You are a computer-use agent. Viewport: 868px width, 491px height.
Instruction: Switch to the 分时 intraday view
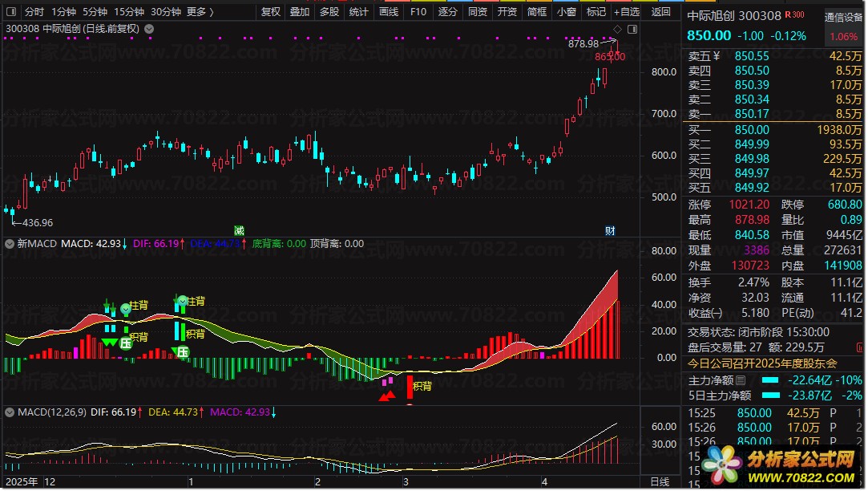tap(34, 12)
